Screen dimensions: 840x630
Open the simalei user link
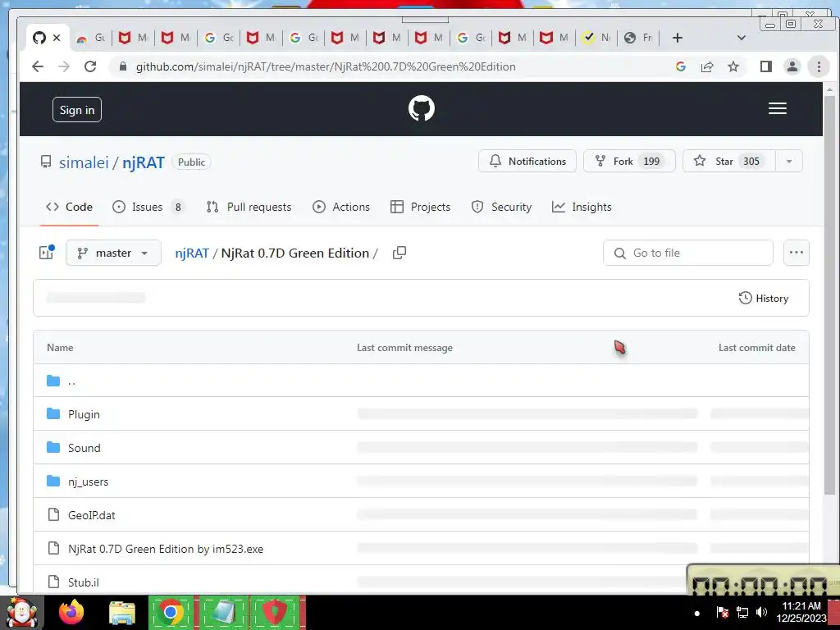84,162
